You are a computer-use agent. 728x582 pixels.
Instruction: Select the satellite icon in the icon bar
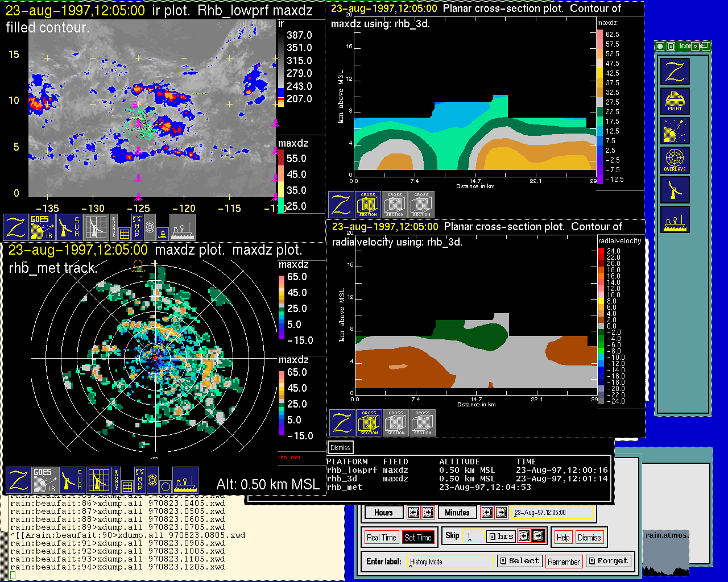click(675, 131)
